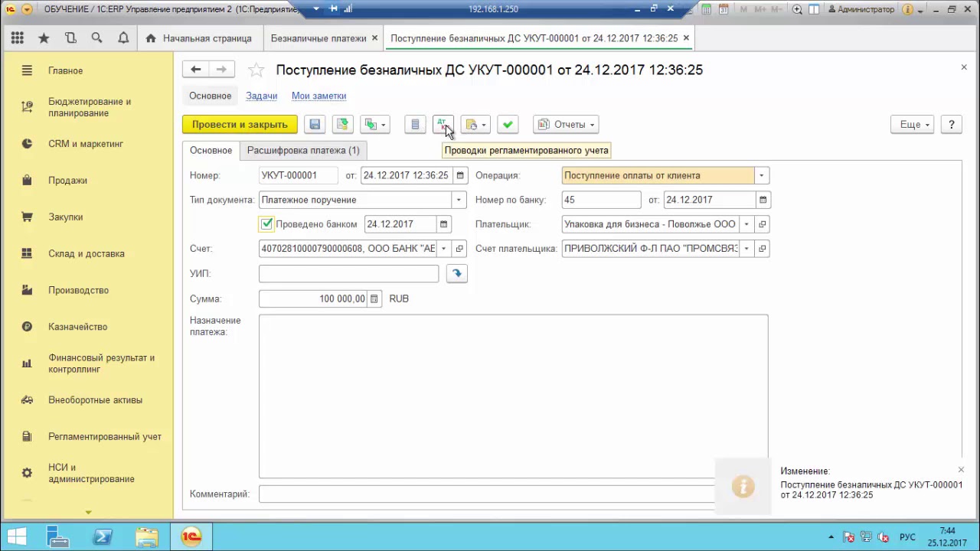Image resolution: width=980 pixels, height=551 pixels.
Task: Open Продажи section in sidebar
Action: click(x=67, y=181)
